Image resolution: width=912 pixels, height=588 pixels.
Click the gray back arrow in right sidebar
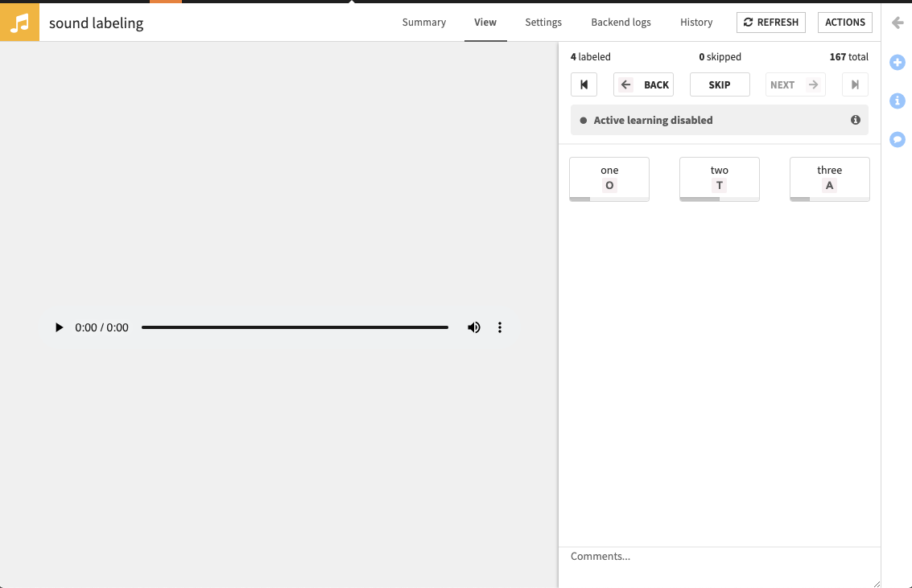tap(898, 23)
